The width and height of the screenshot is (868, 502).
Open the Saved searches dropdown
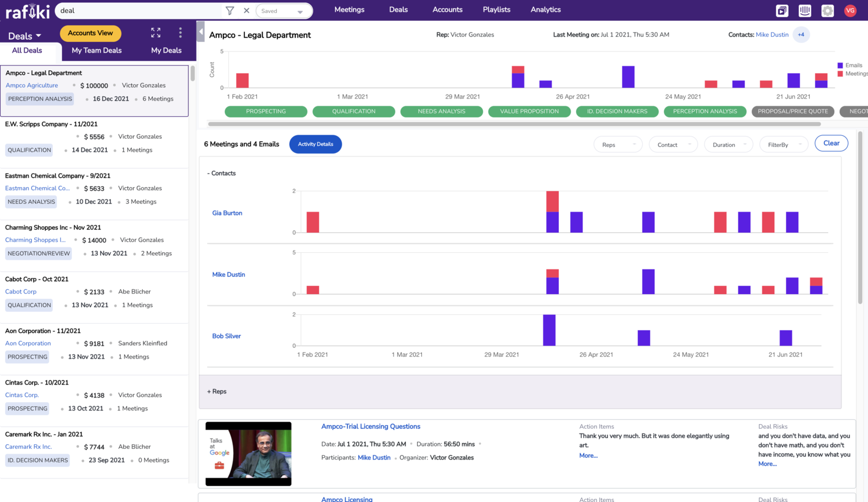click(284, 11)
